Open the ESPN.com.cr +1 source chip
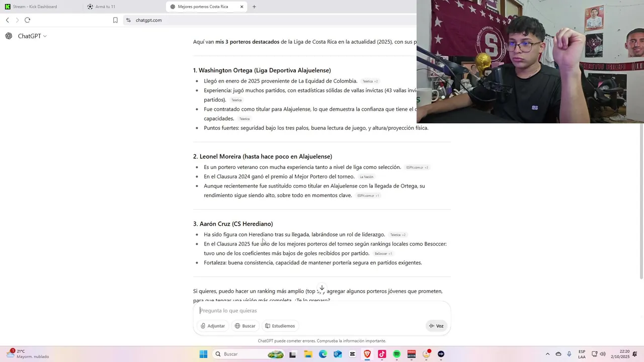This screenshot has width=644, height=362. [x=368, y=196]
